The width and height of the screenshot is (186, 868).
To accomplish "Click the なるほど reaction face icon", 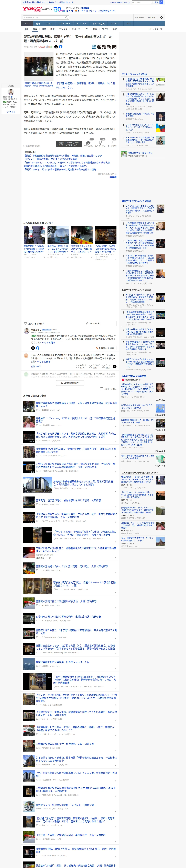I will click(x=91, y=366).
